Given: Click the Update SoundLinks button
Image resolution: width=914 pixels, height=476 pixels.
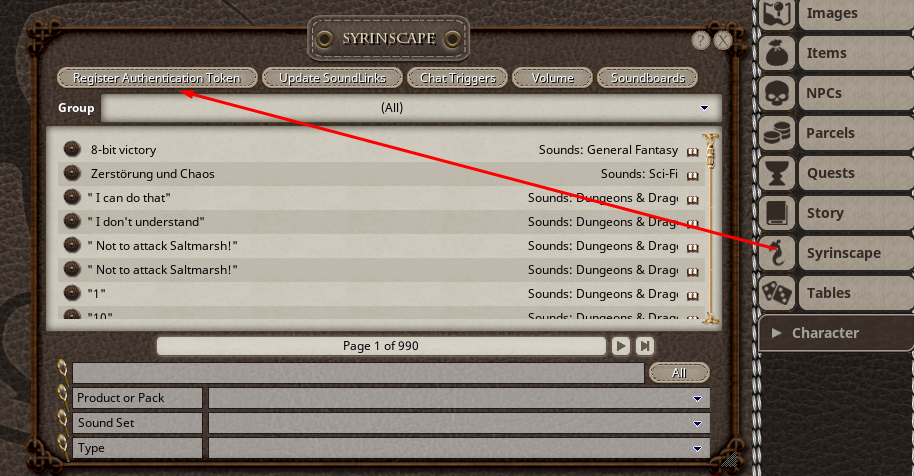Looking at the screenshot, I should (x=332, y=78).
